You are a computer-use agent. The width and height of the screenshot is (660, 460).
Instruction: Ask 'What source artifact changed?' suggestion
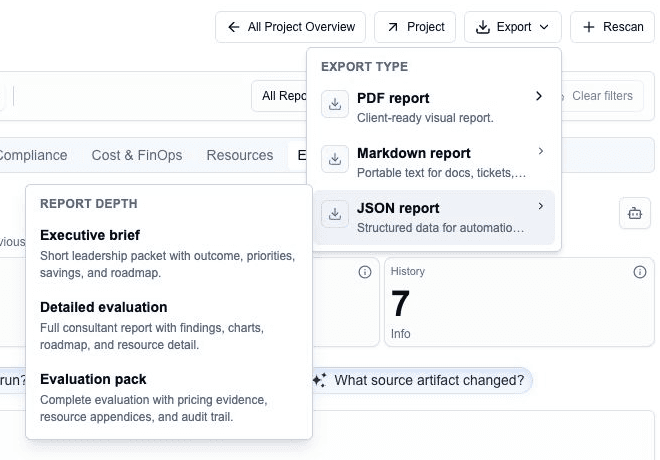[x=422, y=380]
